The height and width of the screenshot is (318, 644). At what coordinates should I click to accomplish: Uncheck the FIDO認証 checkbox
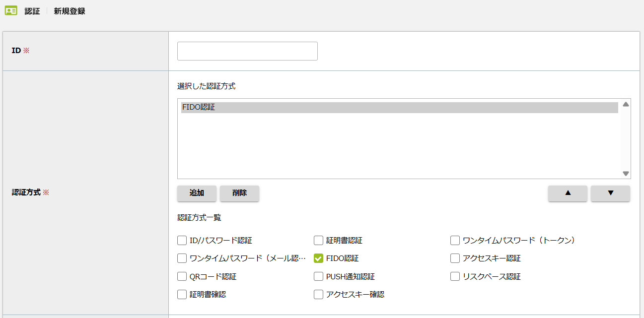(318, 258)
